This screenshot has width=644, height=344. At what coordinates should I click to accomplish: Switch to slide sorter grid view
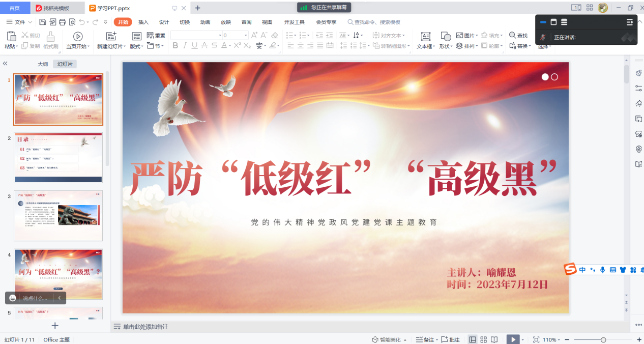pyautogui.click(x=483, y=339)
